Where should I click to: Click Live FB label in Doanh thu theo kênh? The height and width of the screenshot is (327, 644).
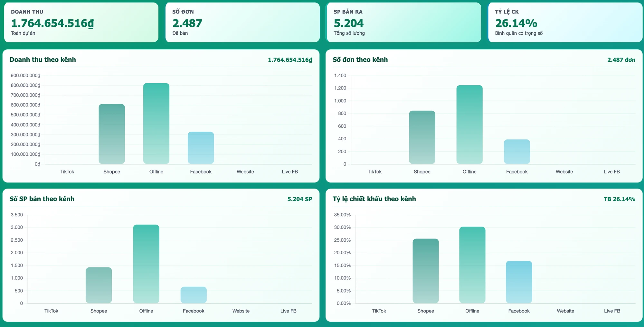point(290,172)
